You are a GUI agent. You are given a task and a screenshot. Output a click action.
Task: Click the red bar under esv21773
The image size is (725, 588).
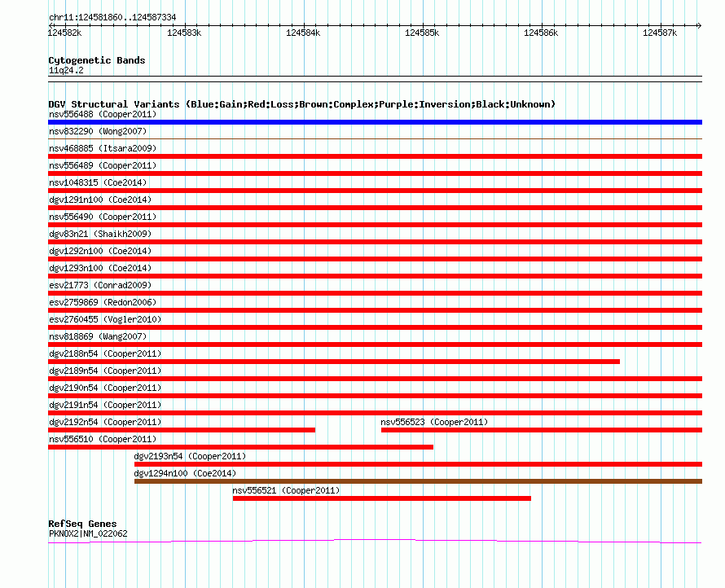(375, 293)
